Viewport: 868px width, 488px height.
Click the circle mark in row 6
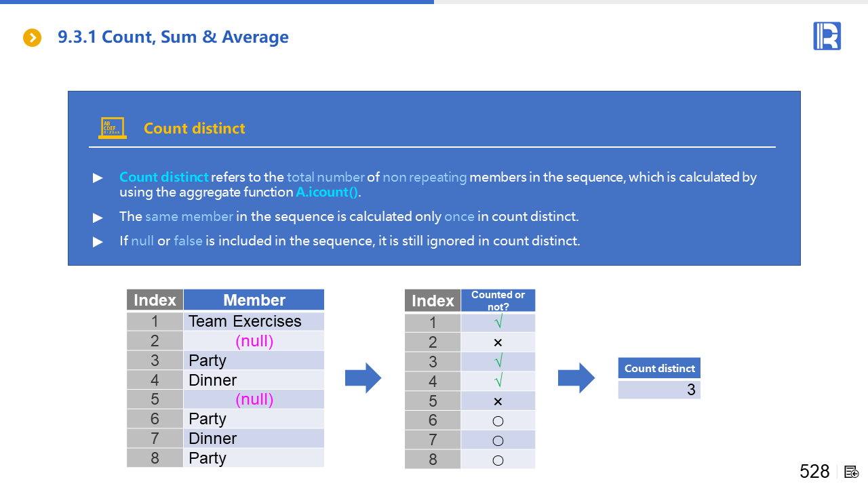(x=498, y=421)
